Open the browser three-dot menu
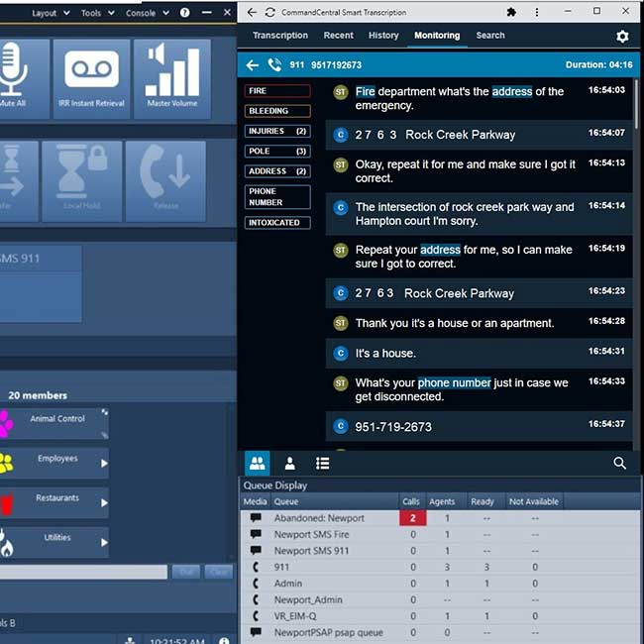Viewport: 644px width, 644px height. pyautogui.click(x=536, y=12)
